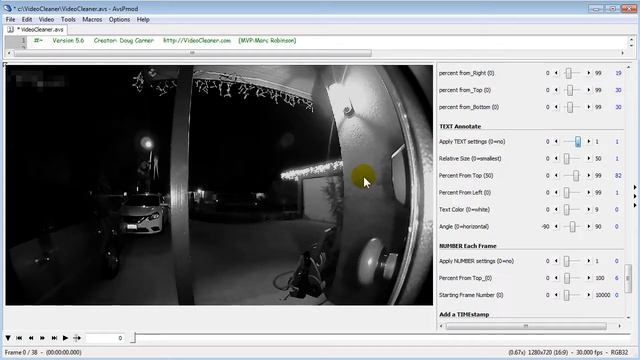Expand the Add a TIMEstamp section
Viewport: 640px width, 360px height.
pos(464,314)
